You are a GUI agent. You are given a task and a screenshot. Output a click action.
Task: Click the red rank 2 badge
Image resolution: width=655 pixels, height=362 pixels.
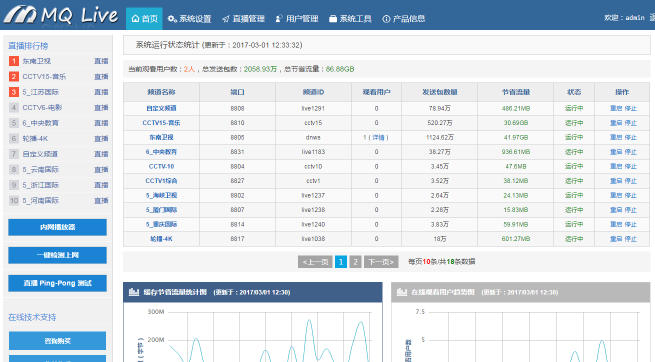(x=14, y=77)
